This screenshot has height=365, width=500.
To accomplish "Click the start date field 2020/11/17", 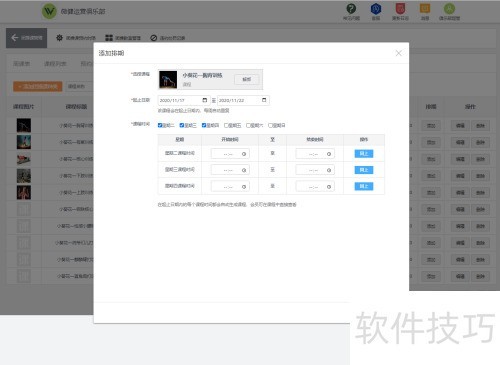I will point(184,100).
